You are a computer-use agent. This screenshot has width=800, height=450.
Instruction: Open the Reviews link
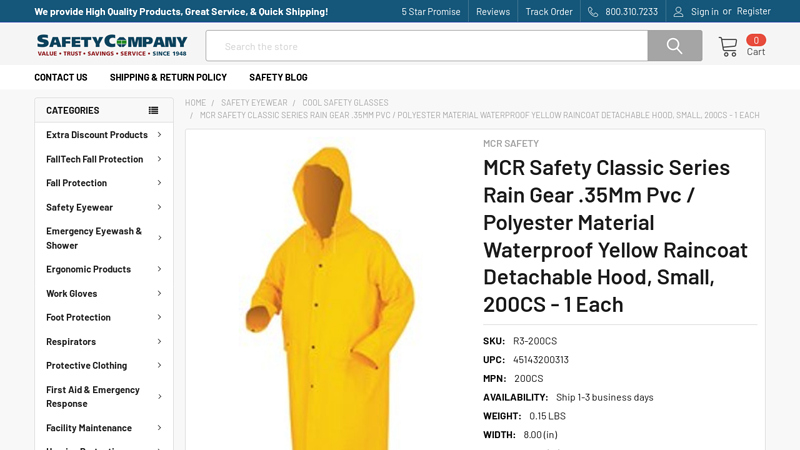pos(493,11)
